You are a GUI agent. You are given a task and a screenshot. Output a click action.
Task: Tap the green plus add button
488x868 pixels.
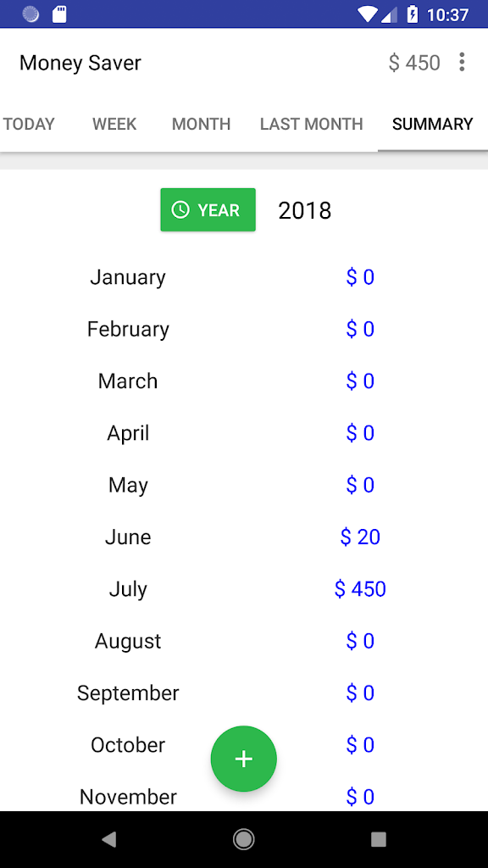pos(243,759)
